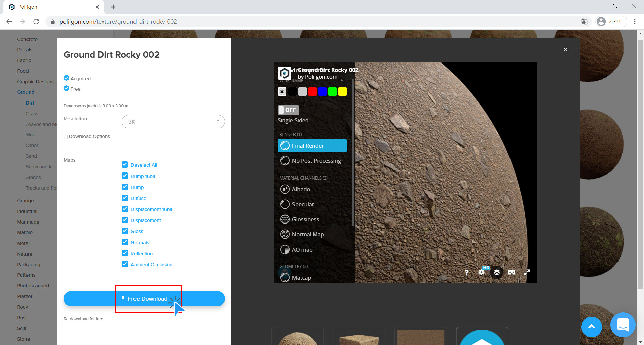Expand 3D viewer to fullscreen
Screen dimensions: 644x345
pyautogui.click(x=527, y=272)
